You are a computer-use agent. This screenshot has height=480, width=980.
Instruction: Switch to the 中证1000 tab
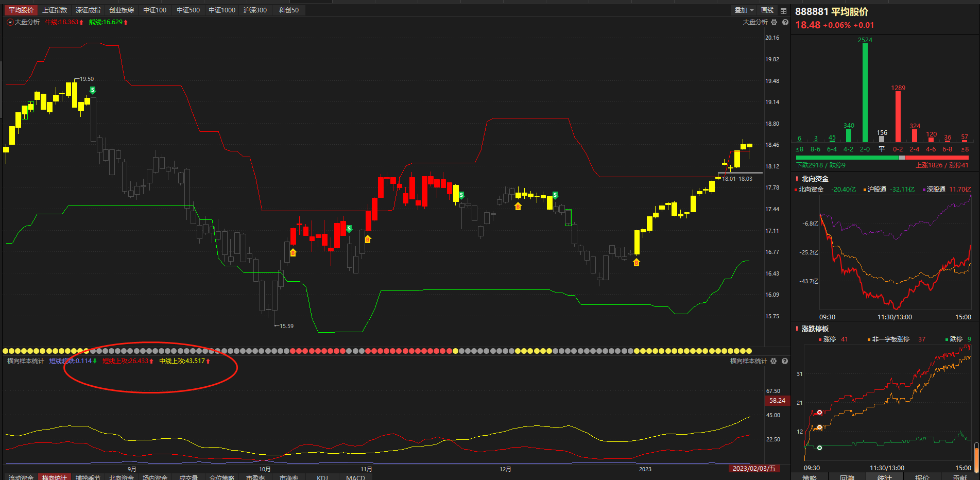(x=222, y=10)
